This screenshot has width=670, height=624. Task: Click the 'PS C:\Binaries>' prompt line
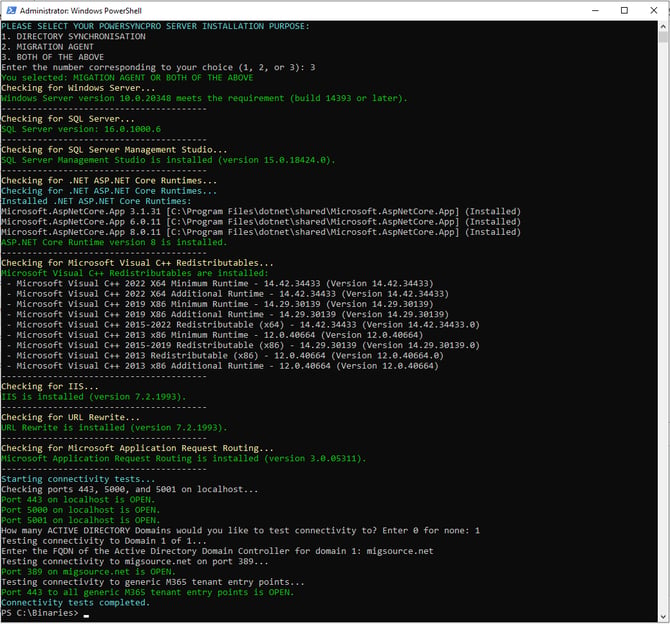(x=40, y=613)
